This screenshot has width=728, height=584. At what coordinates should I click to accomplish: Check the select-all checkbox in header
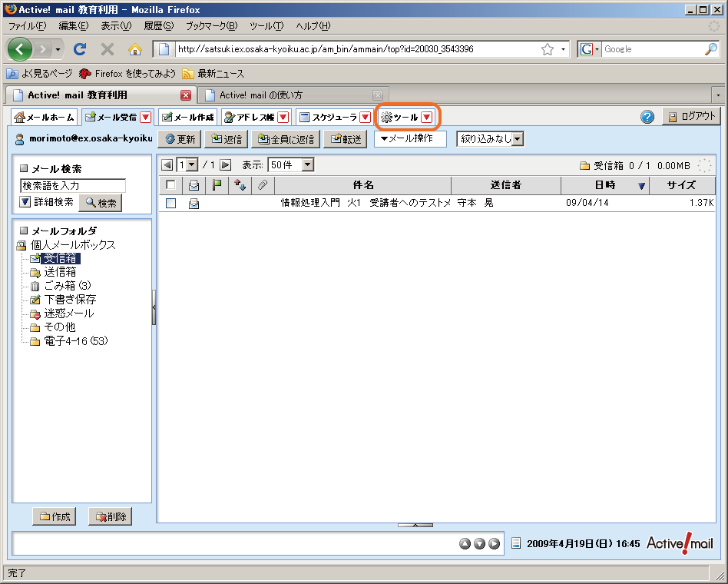(x=170, y=185)
